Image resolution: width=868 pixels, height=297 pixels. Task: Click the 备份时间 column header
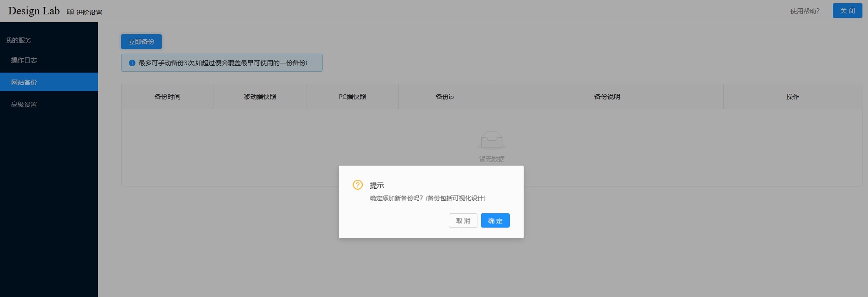coord(167,97)
